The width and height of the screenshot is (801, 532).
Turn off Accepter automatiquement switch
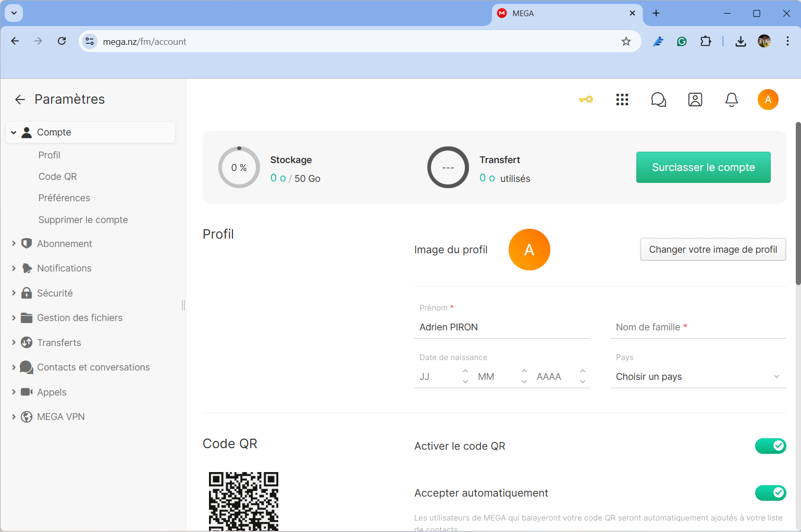[x=770, y=493]
